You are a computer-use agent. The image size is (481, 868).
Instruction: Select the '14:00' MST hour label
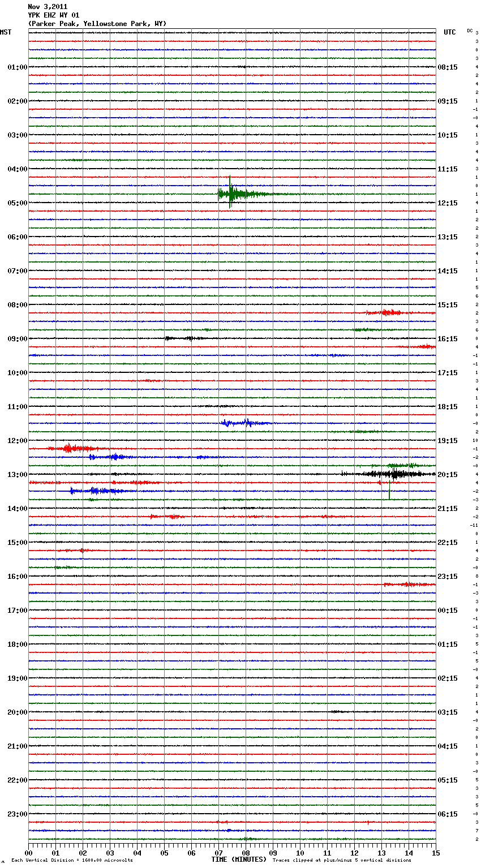point(17,509)
